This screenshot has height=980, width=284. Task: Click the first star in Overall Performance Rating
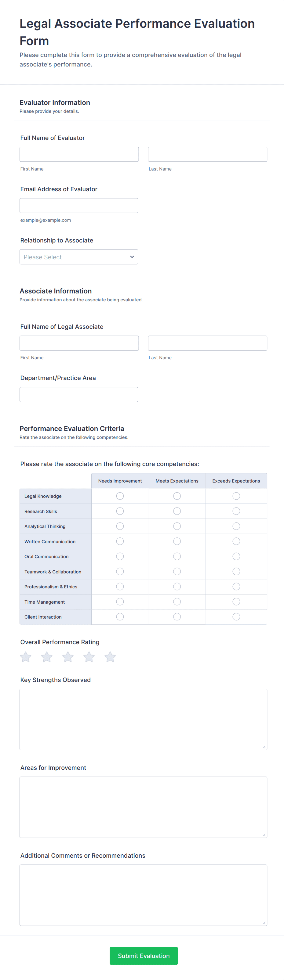tap(26, 657)
